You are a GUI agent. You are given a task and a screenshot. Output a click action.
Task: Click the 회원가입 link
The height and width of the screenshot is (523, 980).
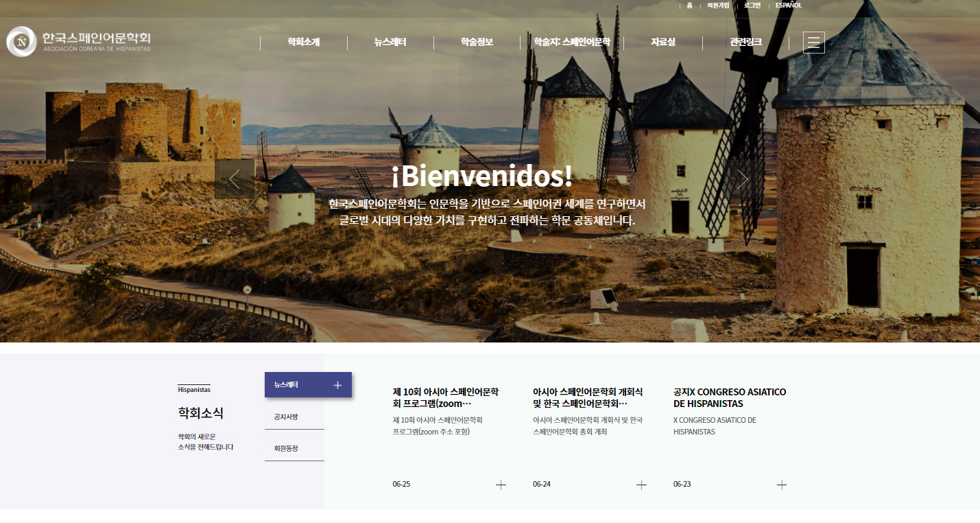click(718, 5)
